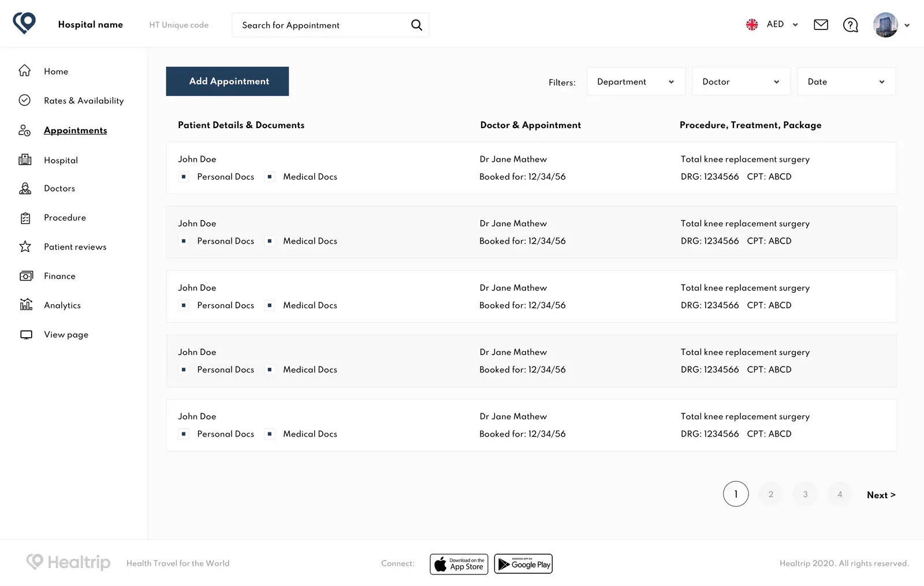Open Analytics in sidebar
The width and height of the screenshot is (924, 586).
(62, 305)
